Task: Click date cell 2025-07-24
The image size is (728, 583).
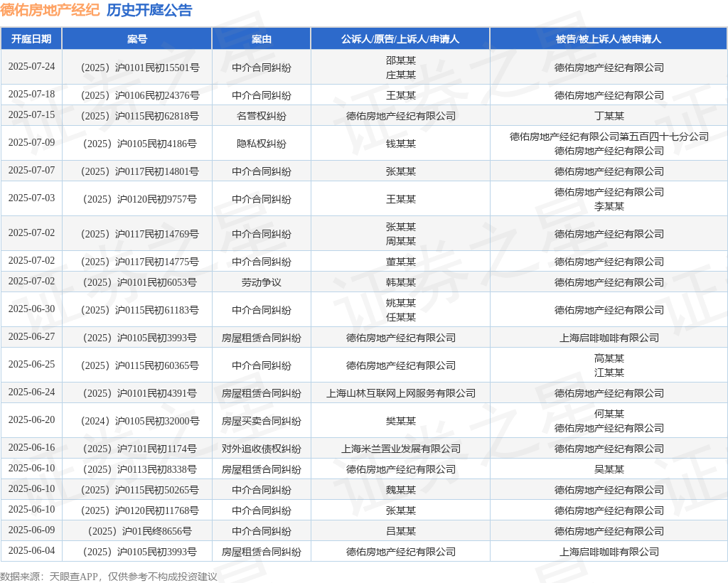Action: tap(31, 66)
